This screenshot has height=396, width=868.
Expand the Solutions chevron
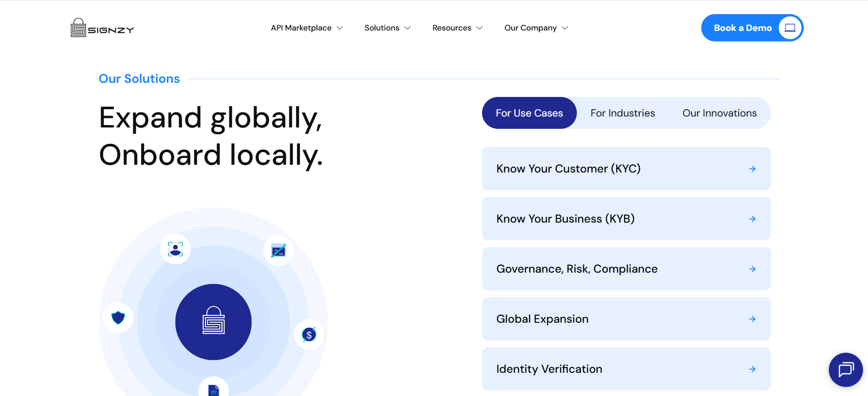[x=407, y=28]
